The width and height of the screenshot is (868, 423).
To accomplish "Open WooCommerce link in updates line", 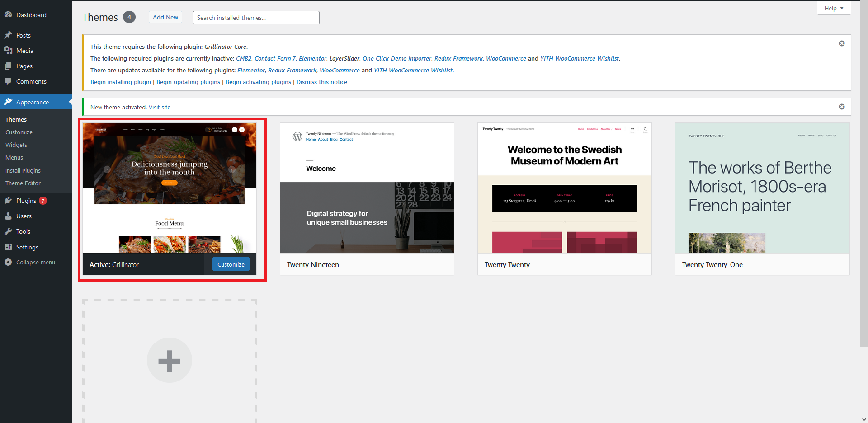I will click(340, 70).
